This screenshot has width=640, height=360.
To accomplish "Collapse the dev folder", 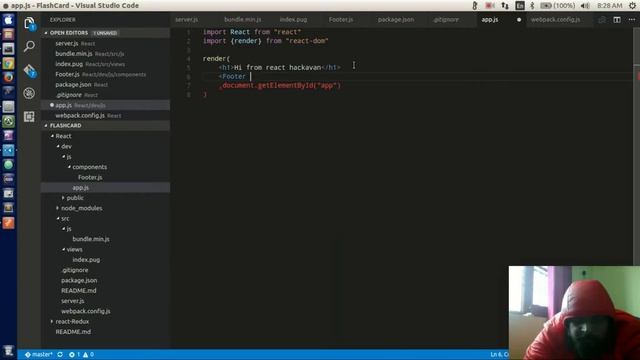I will pyautogui.click(x=66, y=146).
